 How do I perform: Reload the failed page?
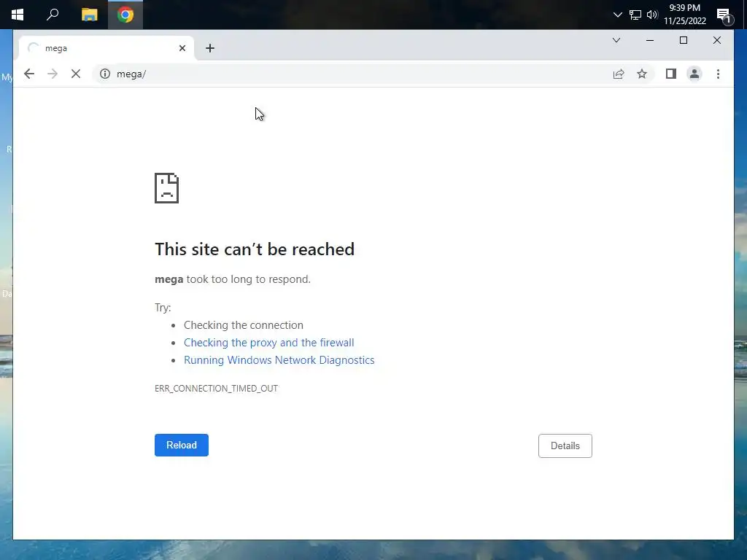point(182,445)
